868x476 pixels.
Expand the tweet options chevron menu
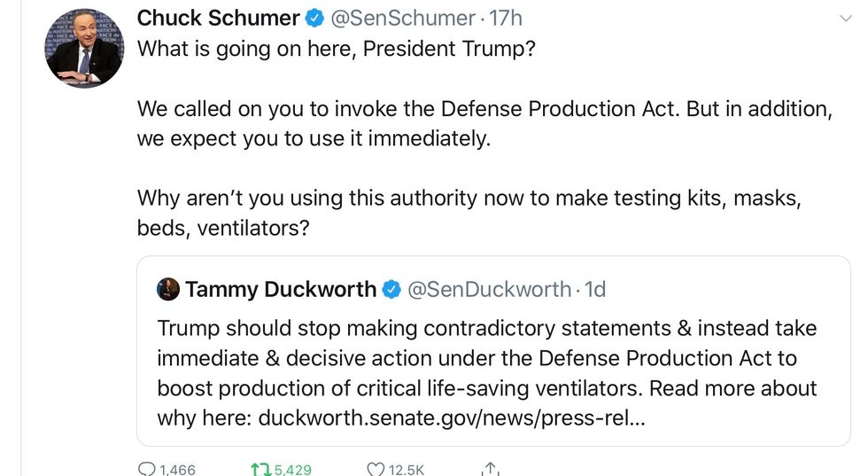pos(846,18)
